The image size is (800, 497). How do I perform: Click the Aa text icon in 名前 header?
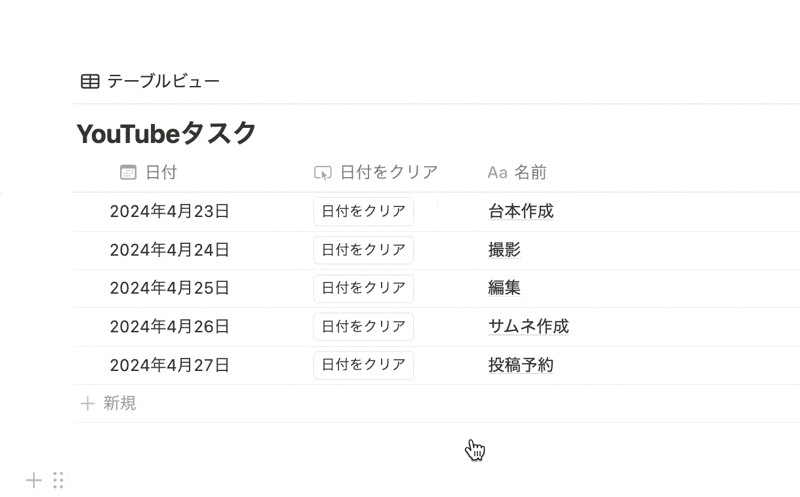coord(497,173)
